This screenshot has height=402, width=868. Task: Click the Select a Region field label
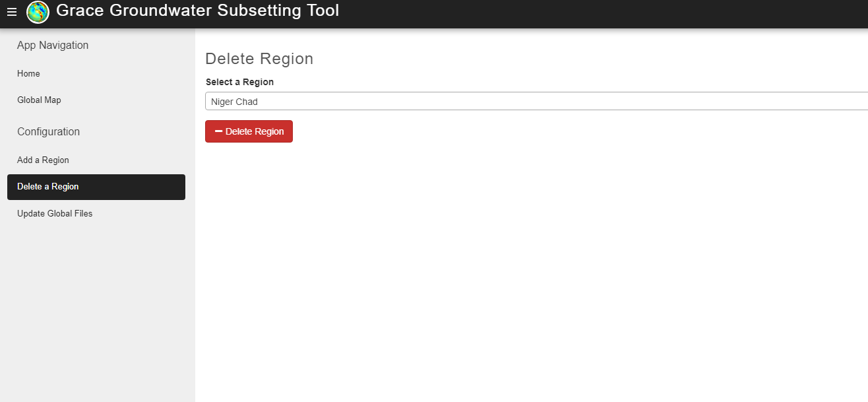(x=239, y=83)
